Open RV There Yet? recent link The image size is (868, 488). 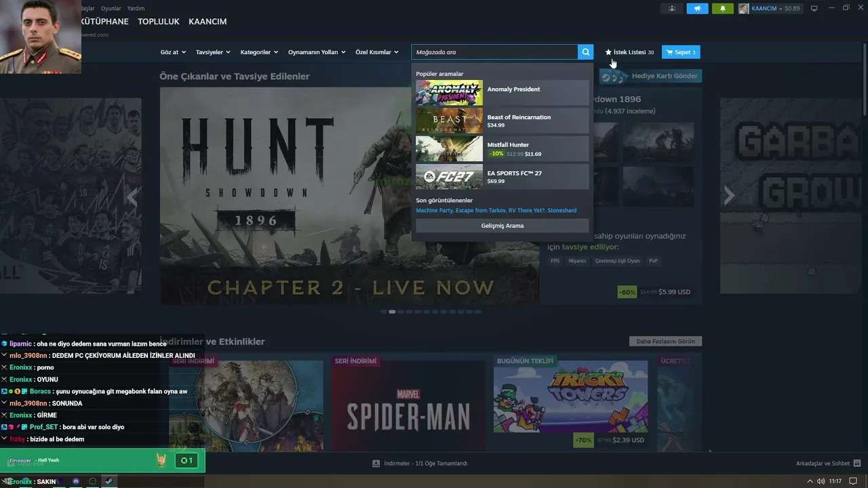527,211
